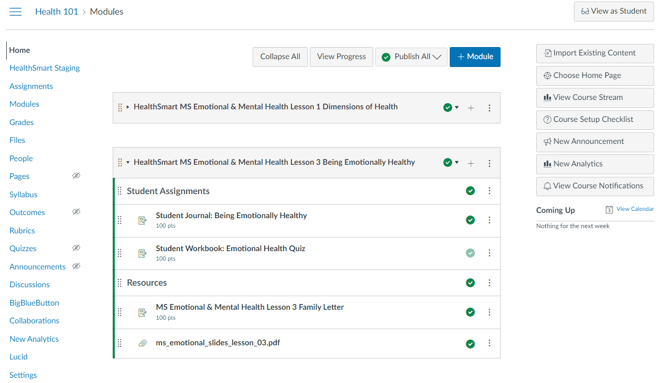Click drag handle for Student Assignments header

pyautogui.click(x=119, y=191)
